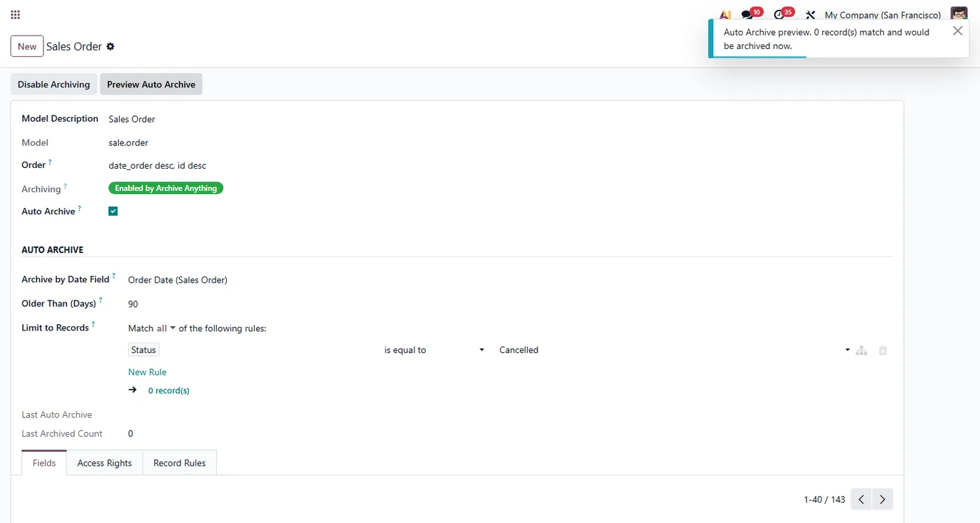The image size is (980, 523).
Task: Change the Match all dropdown
Action: point(166,328)
